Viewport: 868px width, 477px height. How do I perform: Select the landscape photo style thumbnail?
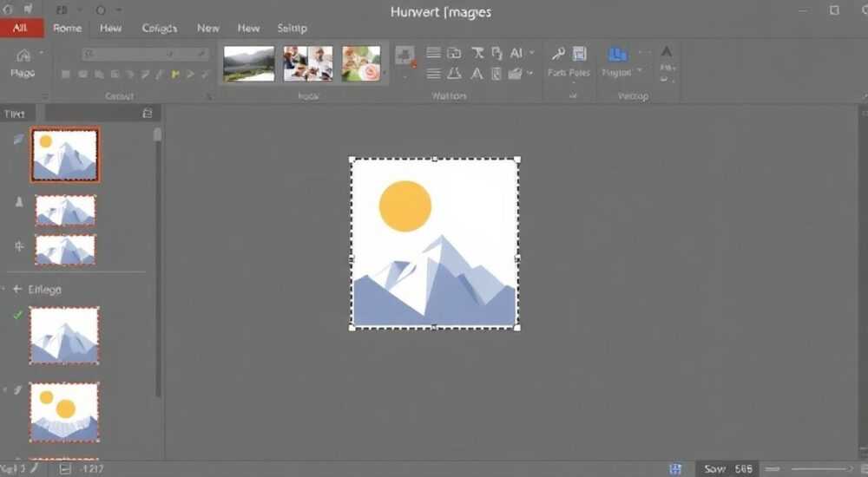[x=248, y=63]
